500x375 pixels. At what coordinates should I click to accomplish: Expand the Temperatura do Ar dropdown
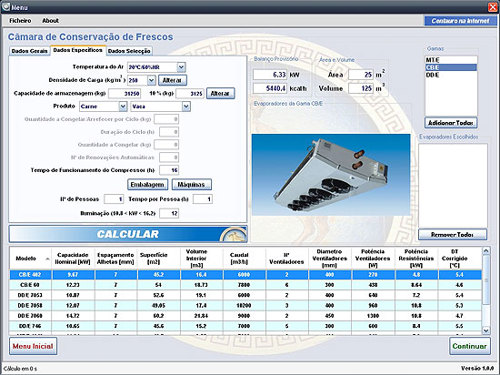coord(181,67)
